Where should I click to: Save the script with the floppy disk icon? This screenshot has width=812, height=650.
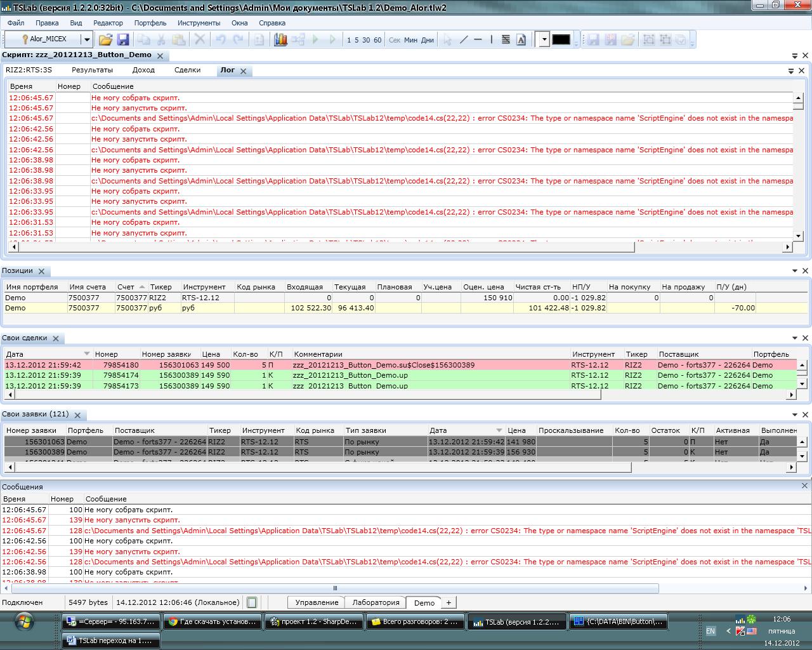tap(123, 39)
